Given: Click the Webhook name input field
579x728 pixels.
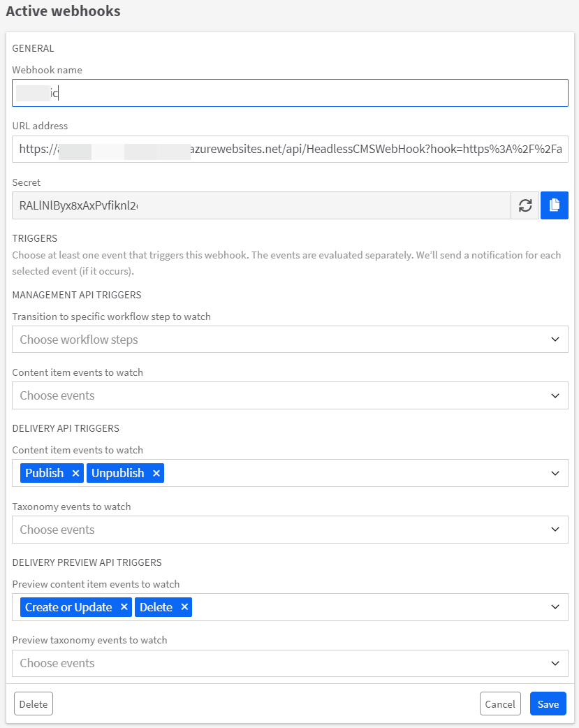Looking at the screenshot, I should pos(279,92).
